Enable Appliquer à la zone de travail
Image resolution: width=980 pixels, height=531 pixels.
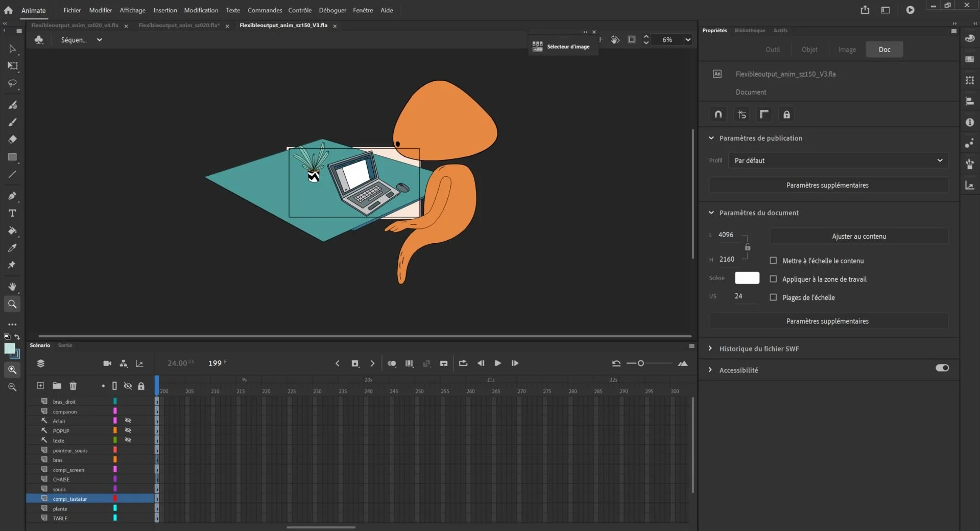(773, 279)
